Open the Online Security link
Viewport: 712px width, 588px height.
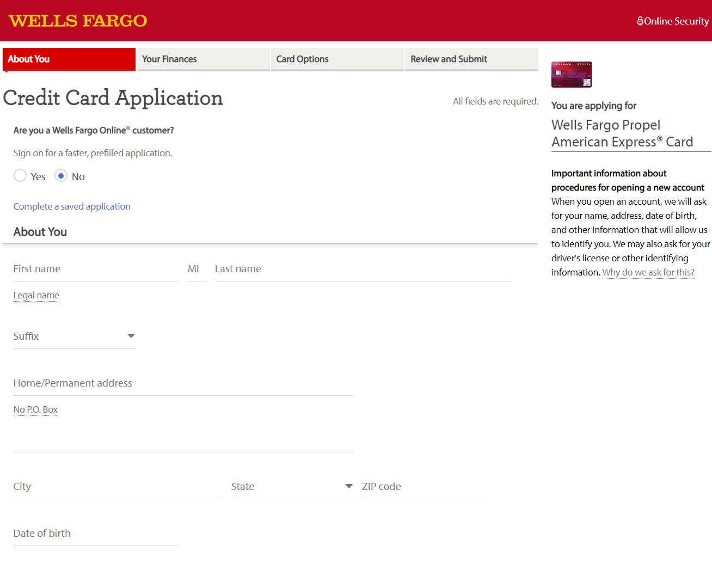pyautogui.click(x=673, y=21)
